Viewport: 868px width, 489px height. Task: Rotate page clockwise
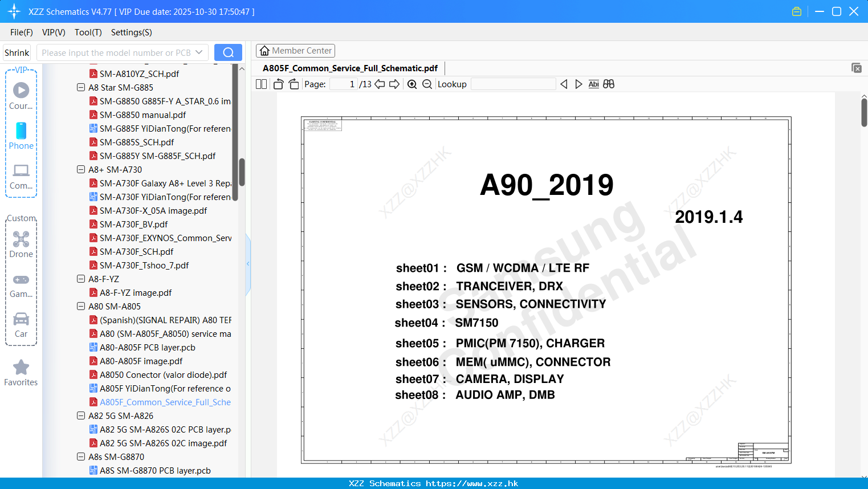294,84
